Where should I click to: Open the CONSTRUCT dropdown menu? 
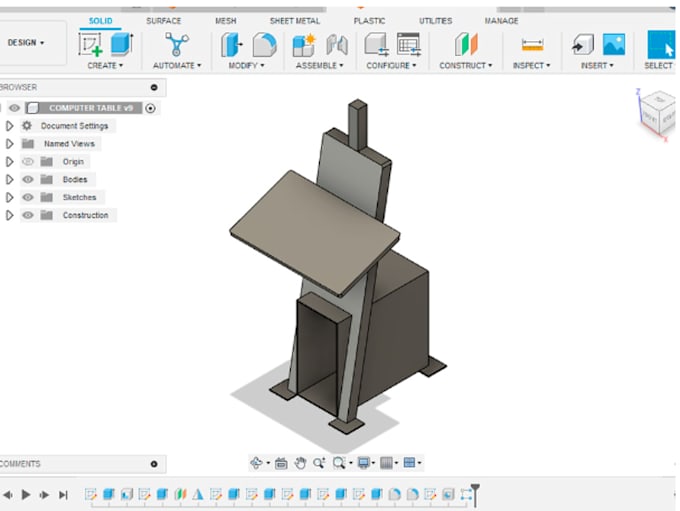pyautogui.click(x=466, y=66)
